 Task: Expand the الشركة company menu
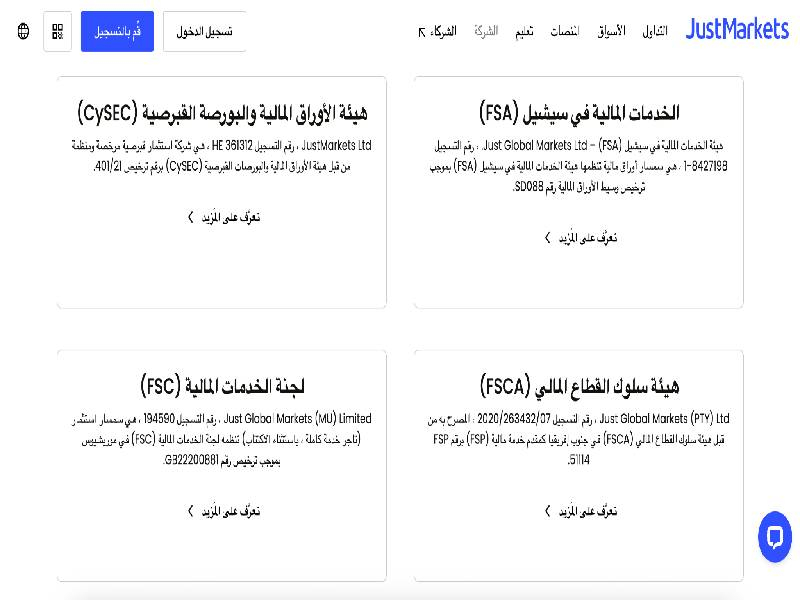pos(486,31)
